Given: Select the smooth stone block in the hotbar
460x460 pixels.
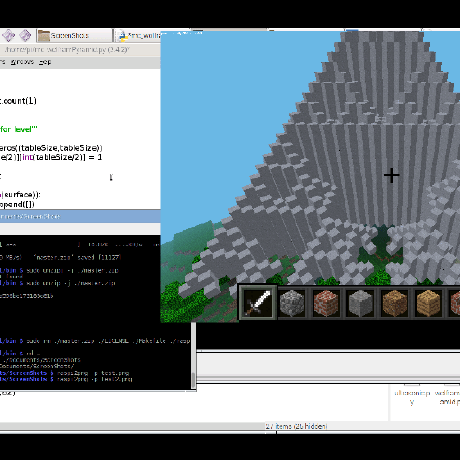Looking at the screenshot, I should pos(360,303).
